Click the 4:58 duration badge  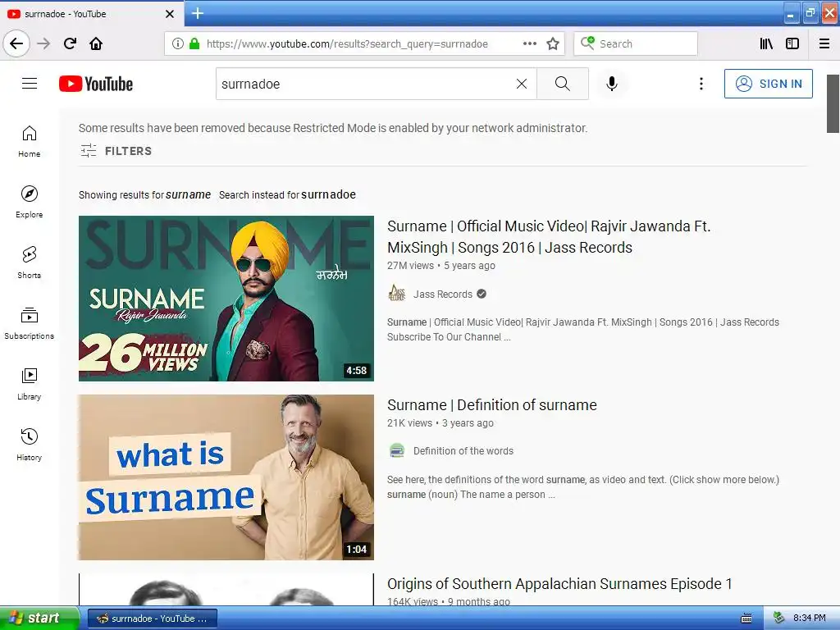(x=356, y=370)
